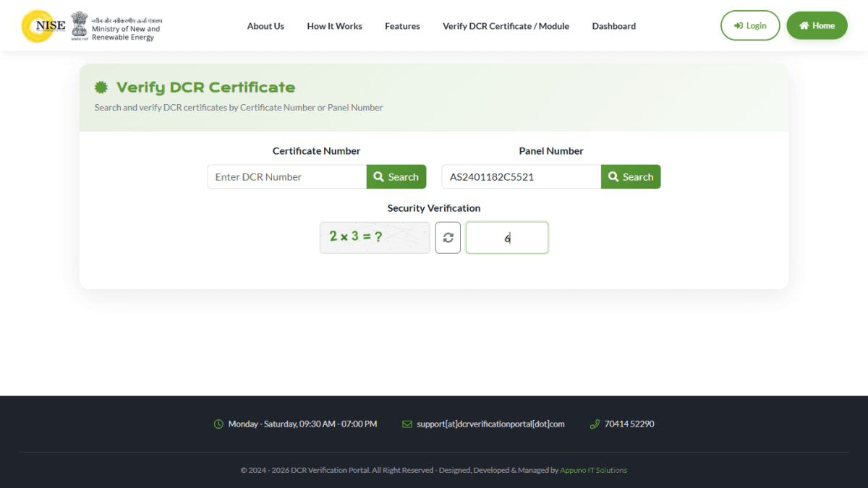Click the support email address text

point(490,424)
